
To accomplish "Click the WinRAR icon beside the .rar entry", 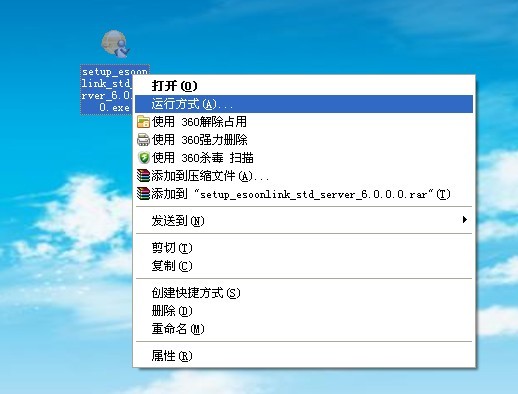I will 143,194.
